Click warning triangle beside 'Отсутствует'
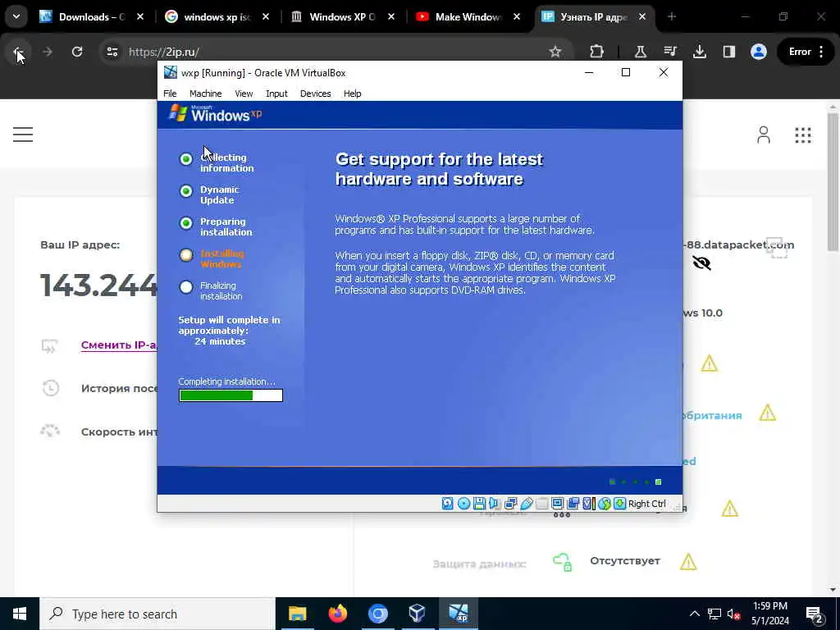 point(688,561)
